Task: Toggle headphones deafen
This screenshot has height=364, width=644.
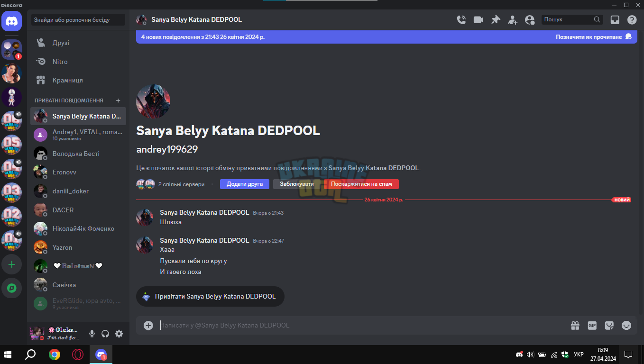Action: click(105, 334)
